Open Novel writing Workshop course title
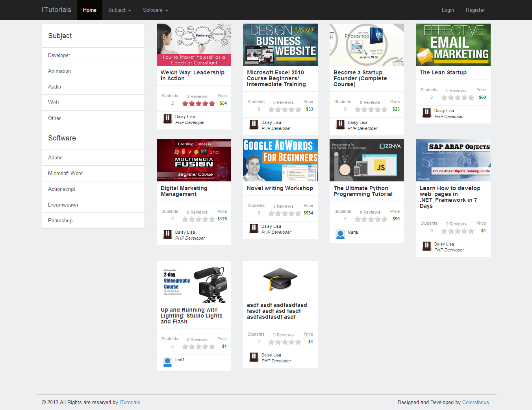The width and height of the screenshot is (532, 410). (x=280, y=188)
